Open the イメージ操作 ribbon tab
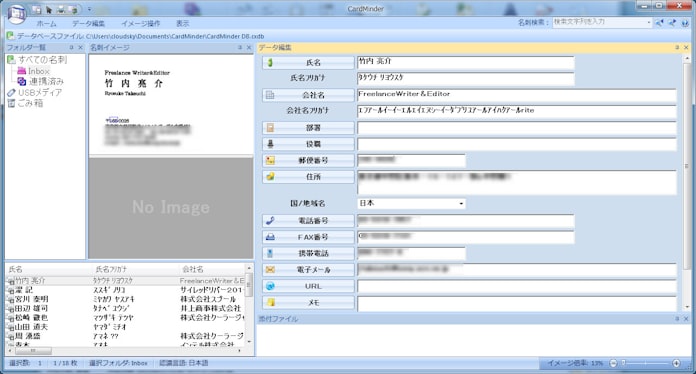The image size is (696, 374). pos(141,24)
